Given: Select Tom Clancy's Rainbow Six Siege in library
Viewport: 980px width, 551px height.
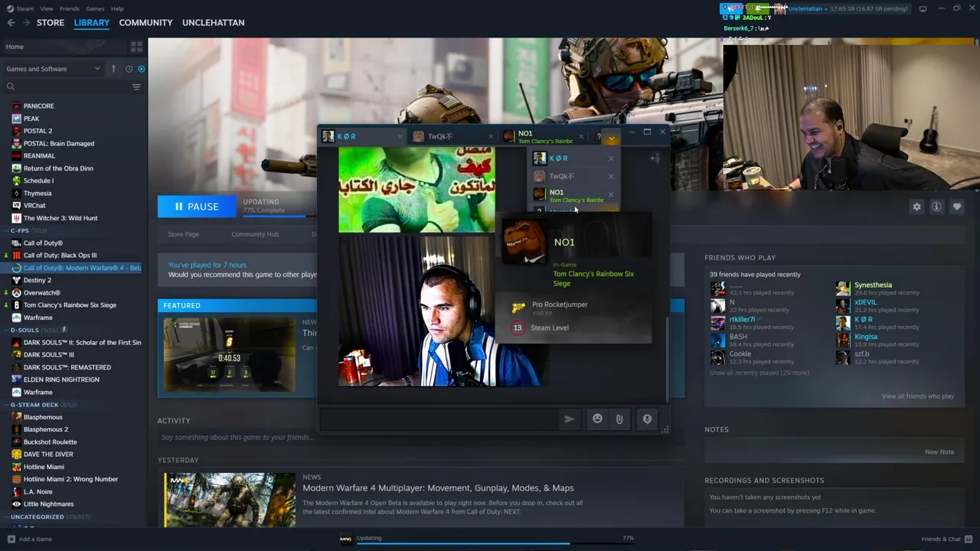Looking at the screenshot, I should tap(70, 305).
